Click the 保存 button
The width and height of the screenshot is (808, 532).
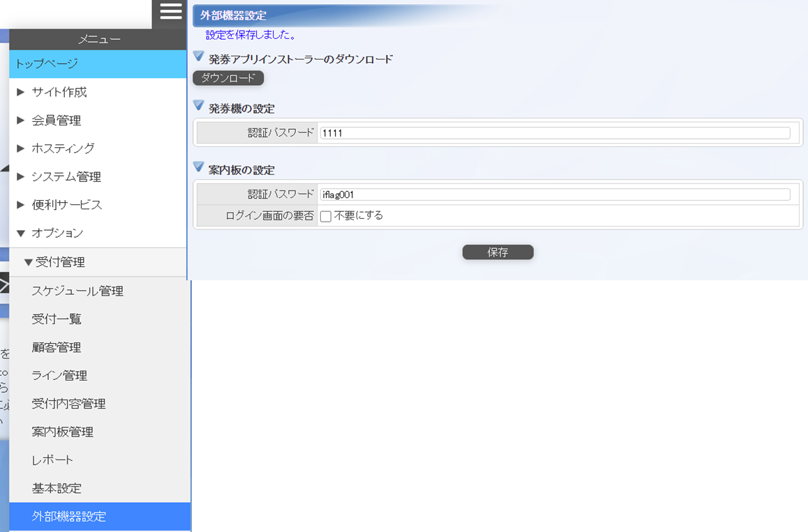click(x=497, y=252)
